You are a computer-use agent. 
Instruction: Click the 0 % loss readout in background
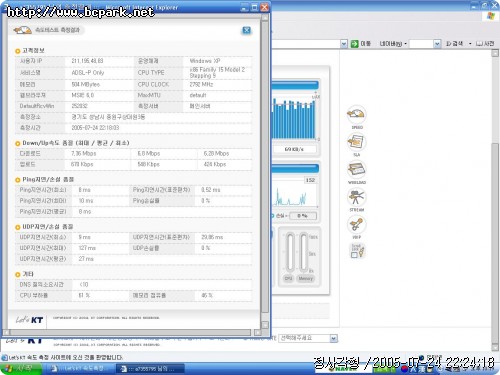coord(302,216)
